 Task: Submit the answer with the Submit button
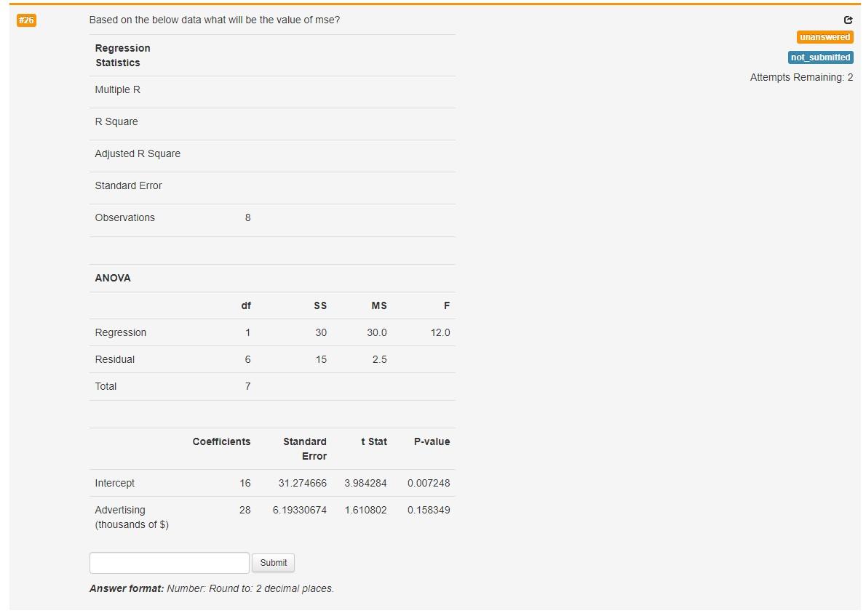tap(274, 562)
